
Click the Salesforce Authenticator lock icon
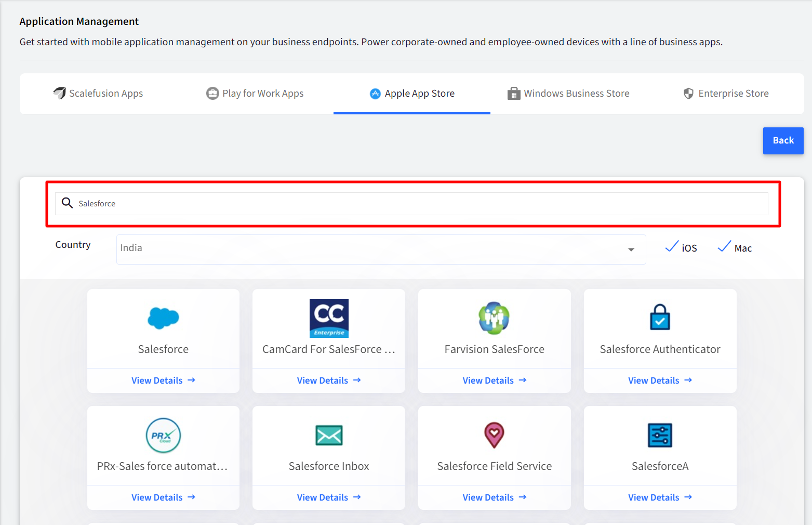click(660, 317)
